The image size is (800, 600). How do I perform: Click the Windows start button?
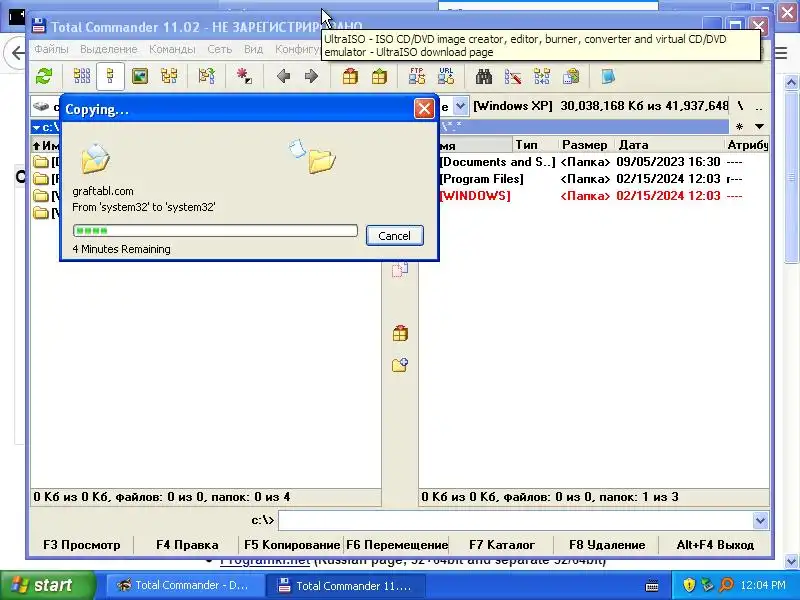pos(47,585)
